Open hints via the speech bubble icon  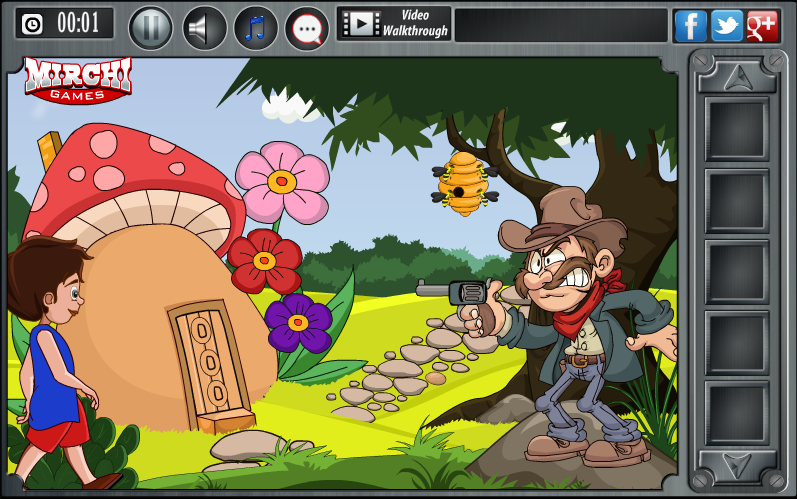click(308, 28)
